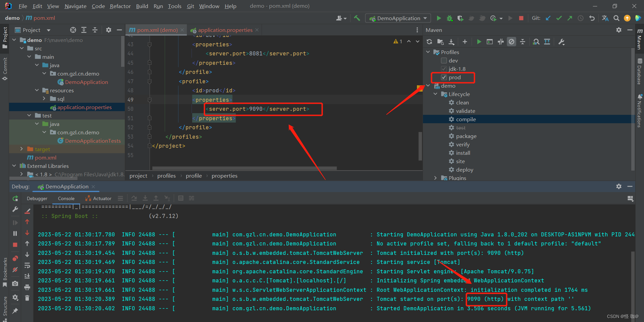Click Git rollback undo icon

pyautogui.click(x=592, y=18)
